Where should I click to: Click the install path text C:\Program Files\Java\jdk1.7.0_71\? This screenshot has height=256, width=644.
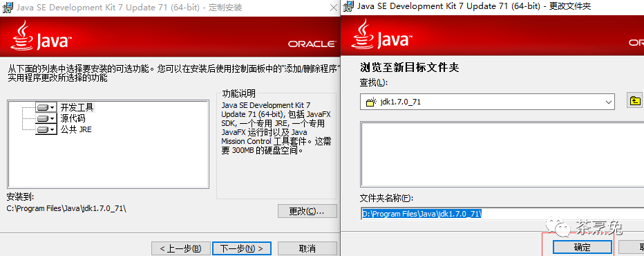[x=66, y=208]
